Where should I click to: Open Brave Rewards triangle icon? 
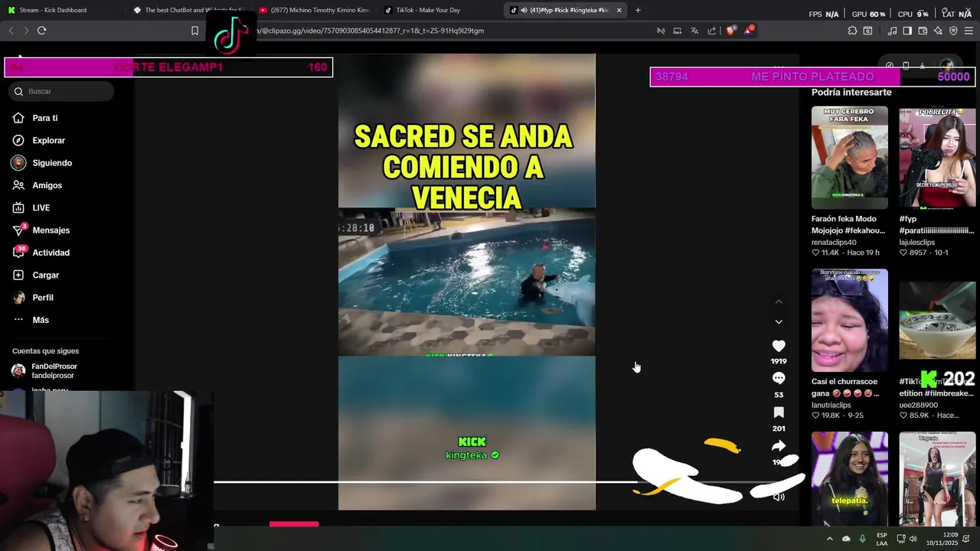[748, 31]
